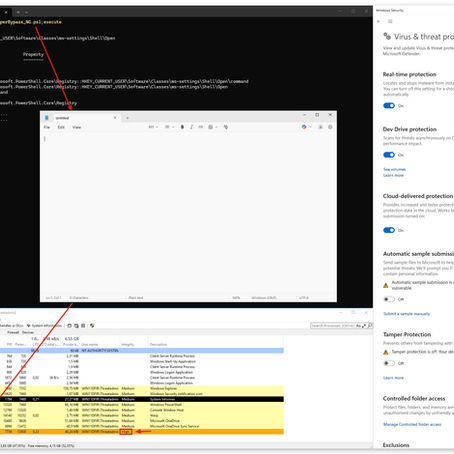Click UTF-8 encoding in Notepad status bar

[x=304, y=298]
